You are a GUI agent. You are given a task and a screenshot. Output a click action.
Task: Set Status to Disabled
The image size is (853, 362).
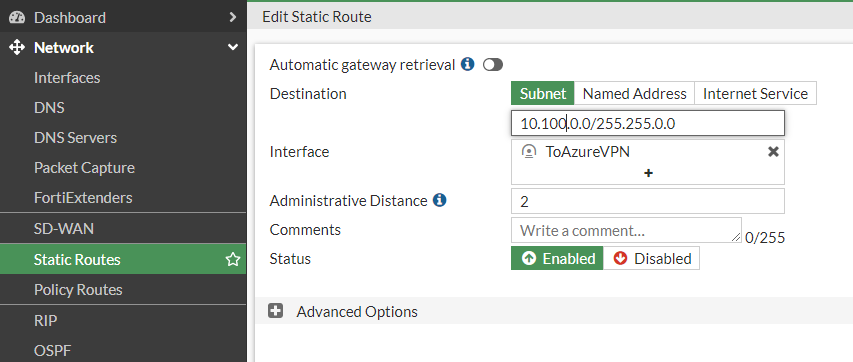(651, 259)
